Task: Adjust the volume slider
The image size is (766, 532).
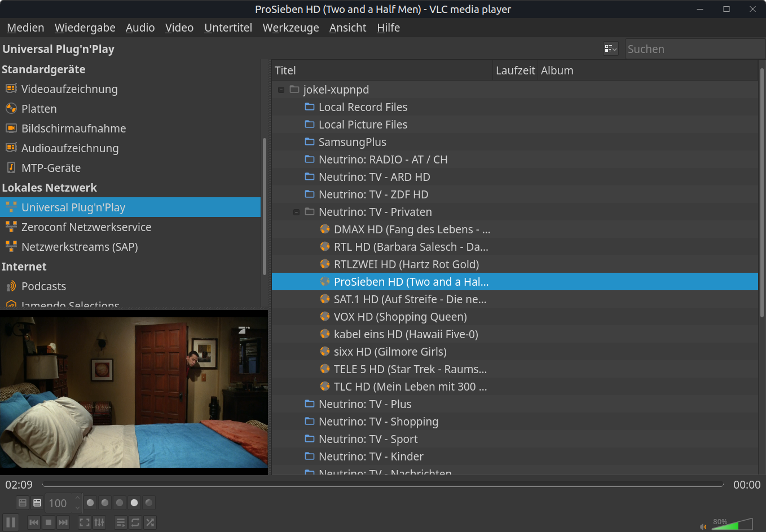Action: click(x=732, y=525)
